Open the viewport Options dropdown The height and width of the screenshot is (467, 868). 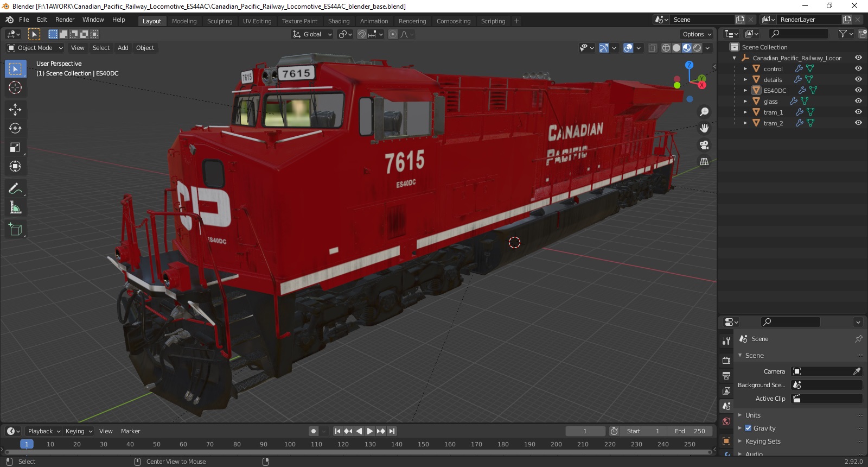697,34
